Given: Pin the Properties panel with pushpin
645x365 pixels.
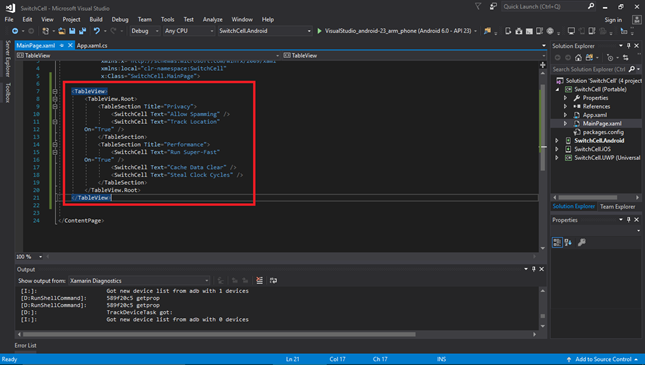Looking at the screenshot, I should (629, 220).
